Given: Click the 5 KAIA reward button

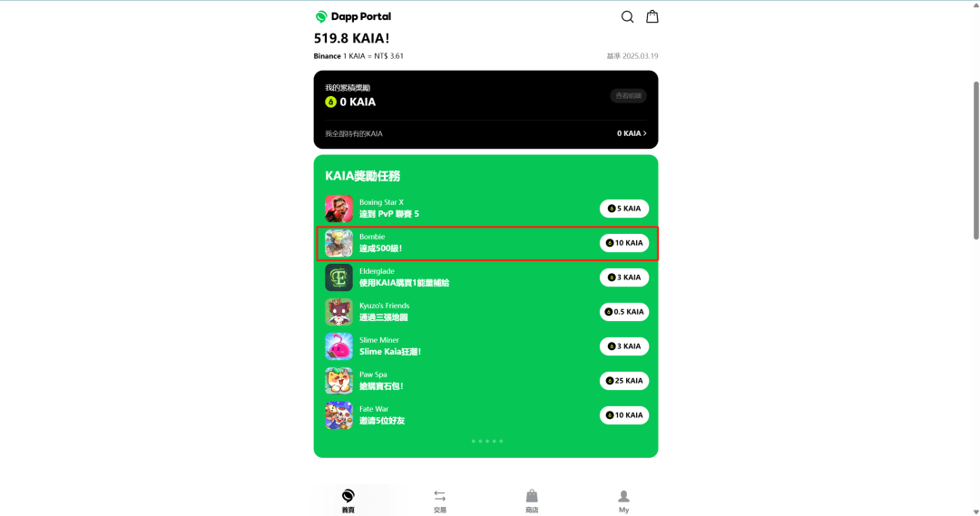Looking at the screenshot, I should [624, 209].
